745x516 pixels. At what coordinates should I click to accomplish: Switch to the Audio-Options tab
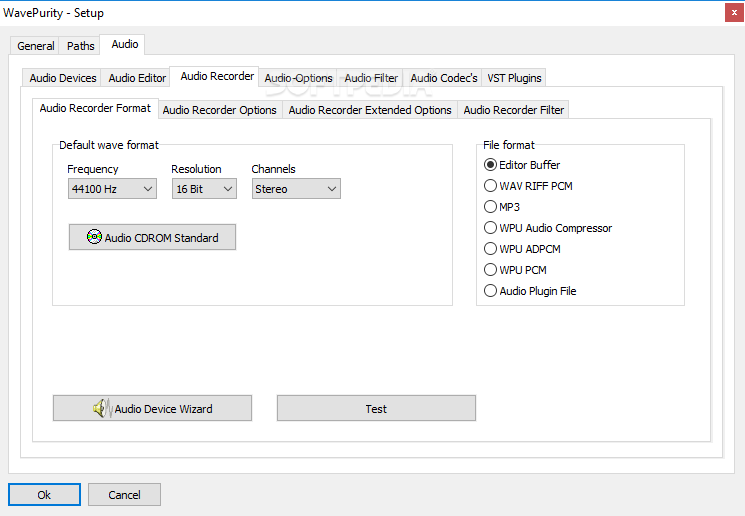(298, 78)
